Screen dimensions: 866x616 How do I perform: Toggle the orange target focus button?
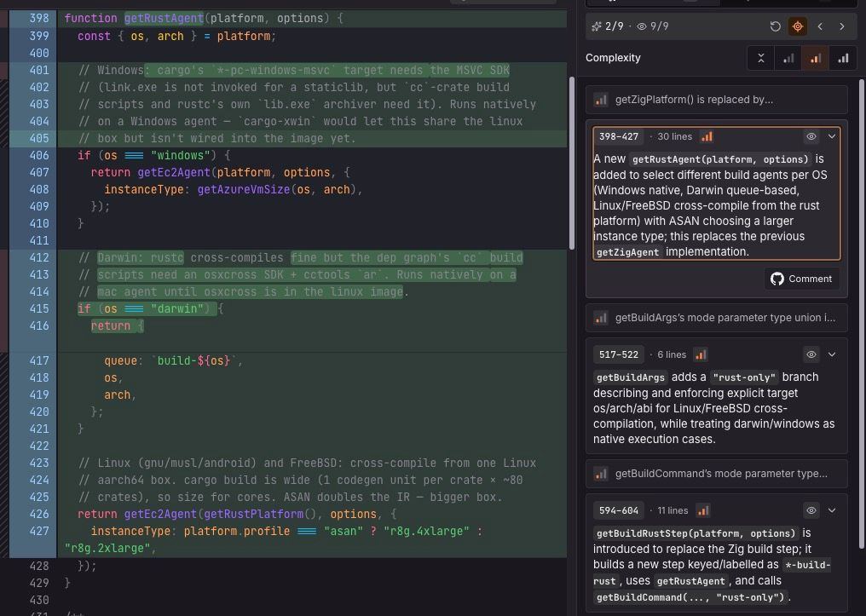coord(798,26)
